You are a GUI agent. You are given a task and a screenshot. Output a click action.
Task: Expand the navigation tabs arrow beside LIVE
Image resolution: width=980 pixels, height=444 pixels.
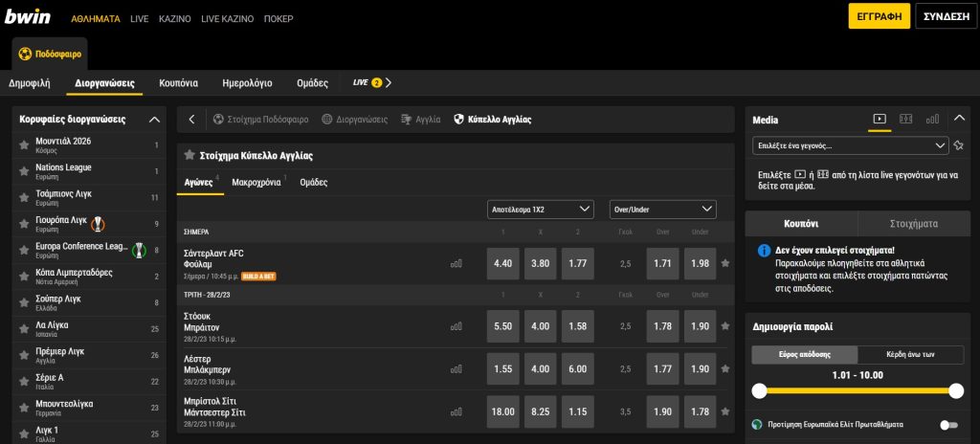point(389,83)
